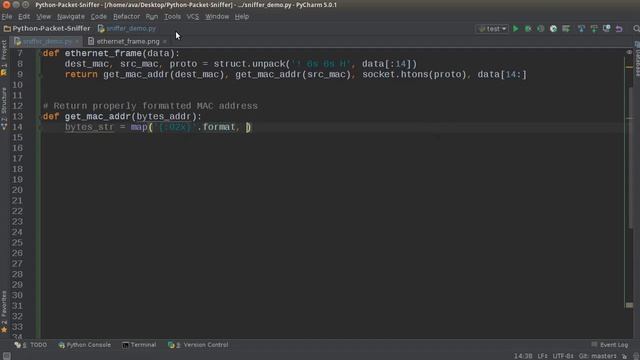
Task: Toggle the Favorites side tool window
Action: [x=4, y=311]
